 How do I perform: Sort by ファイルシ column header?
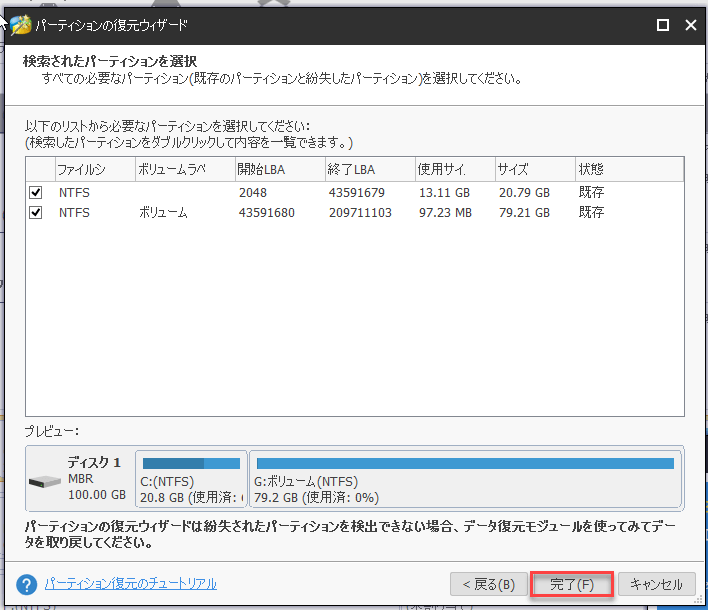pos(95,169)
